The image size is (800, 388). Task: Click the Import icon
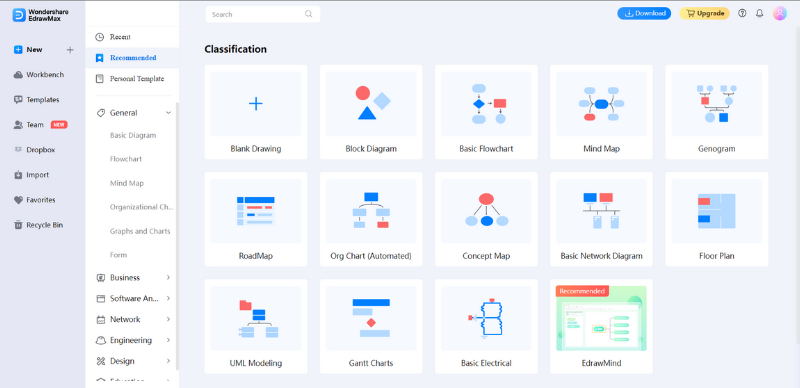pyautogui.click(x=18, y=175)
